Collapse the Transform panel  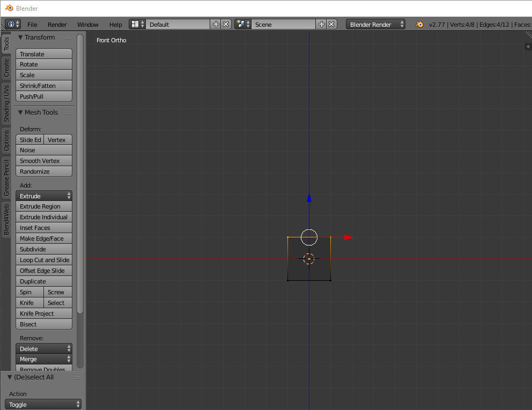[x=20, y=38]
